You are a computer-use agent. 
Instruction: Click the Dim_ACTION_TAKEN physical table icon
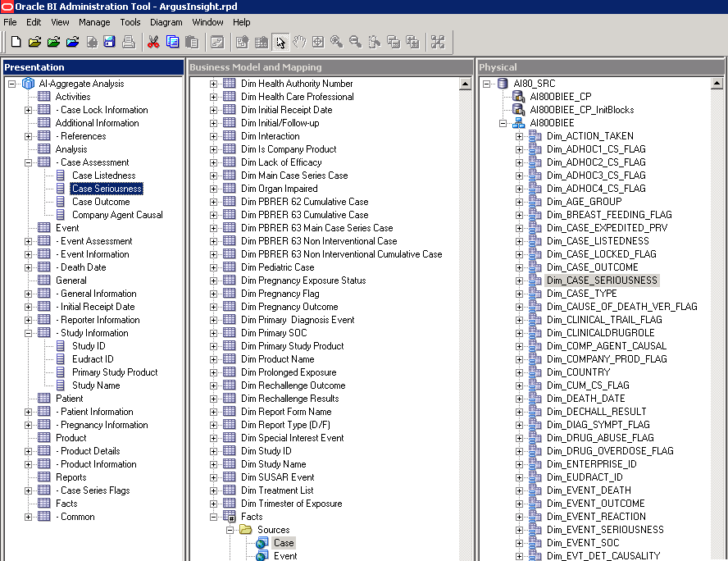pos(535,136)
